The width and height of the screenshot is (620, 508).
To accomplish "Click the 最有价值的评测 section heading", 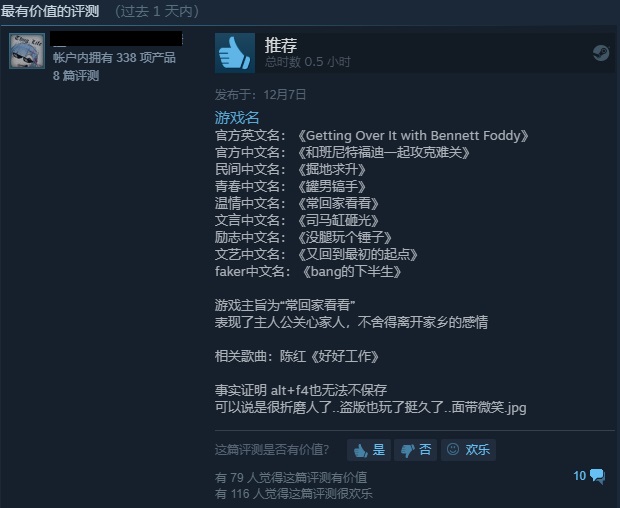I will (x=50, y=11).
